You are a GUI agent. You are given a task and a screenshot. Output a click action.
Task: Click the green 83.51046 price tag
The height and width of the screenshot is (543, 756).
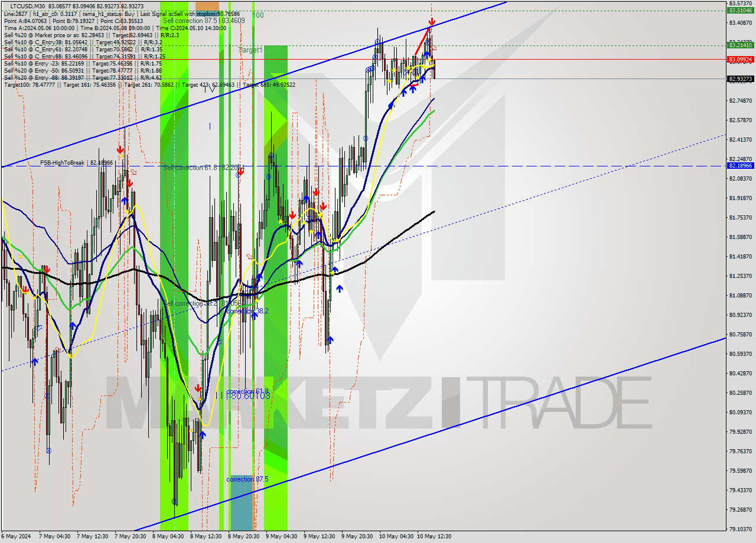740,11
